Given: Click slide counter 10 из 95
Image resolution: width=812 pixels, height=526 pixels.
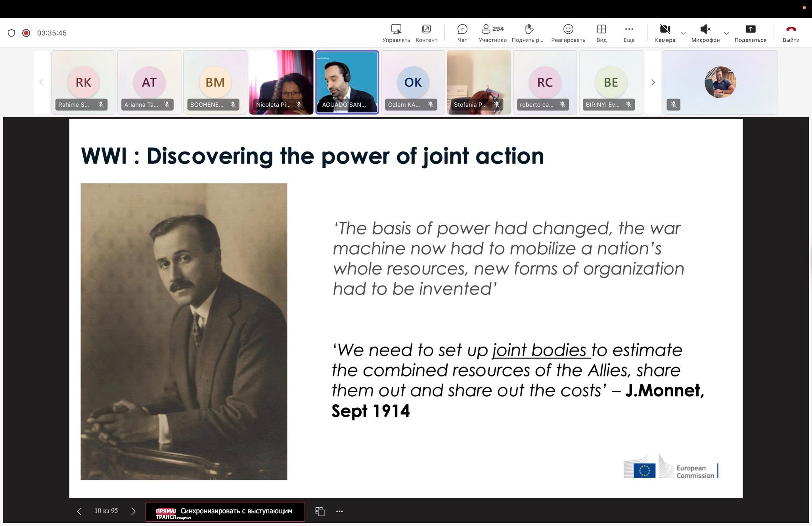Looking at the screenshot, I should pyautogui.click(x=106, y=511).
